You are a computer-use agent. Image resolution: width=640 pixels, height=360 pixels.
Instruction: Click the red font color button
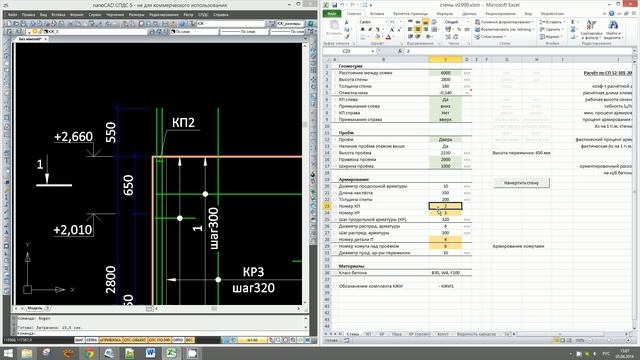388,37
